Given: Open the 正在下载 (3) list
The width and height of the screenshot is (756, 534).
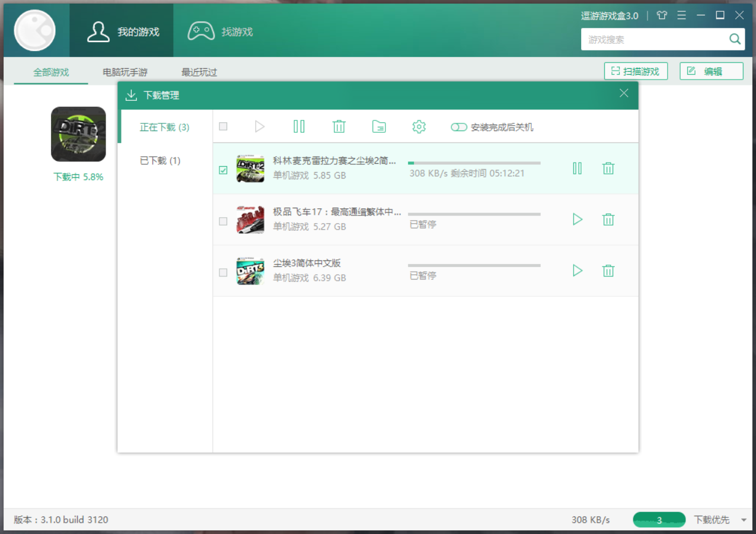Looking at the screenshot, I should (x=165, y=127).
